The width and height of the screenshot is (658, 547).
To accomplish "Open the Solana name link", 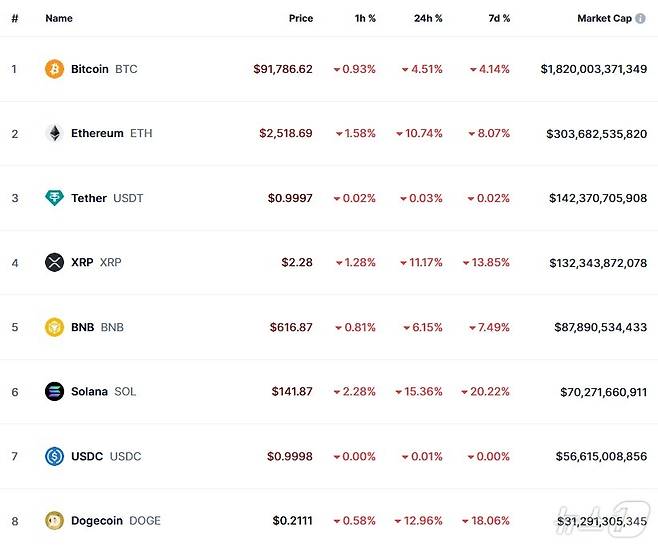I will click(x=89, y=391).
